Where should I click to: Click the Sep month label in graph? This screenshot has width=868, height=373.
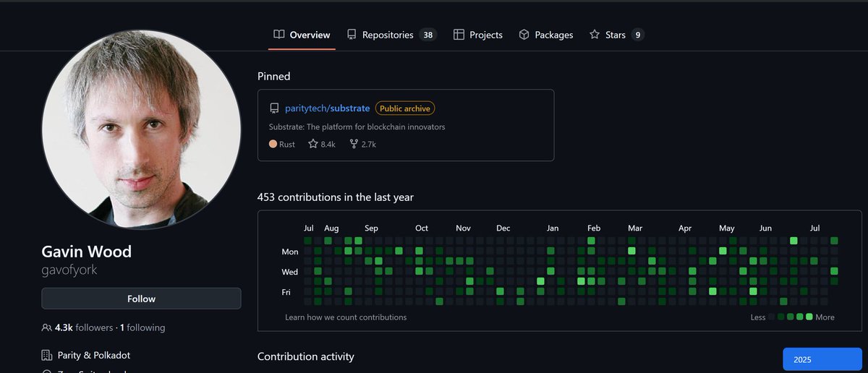371,228
